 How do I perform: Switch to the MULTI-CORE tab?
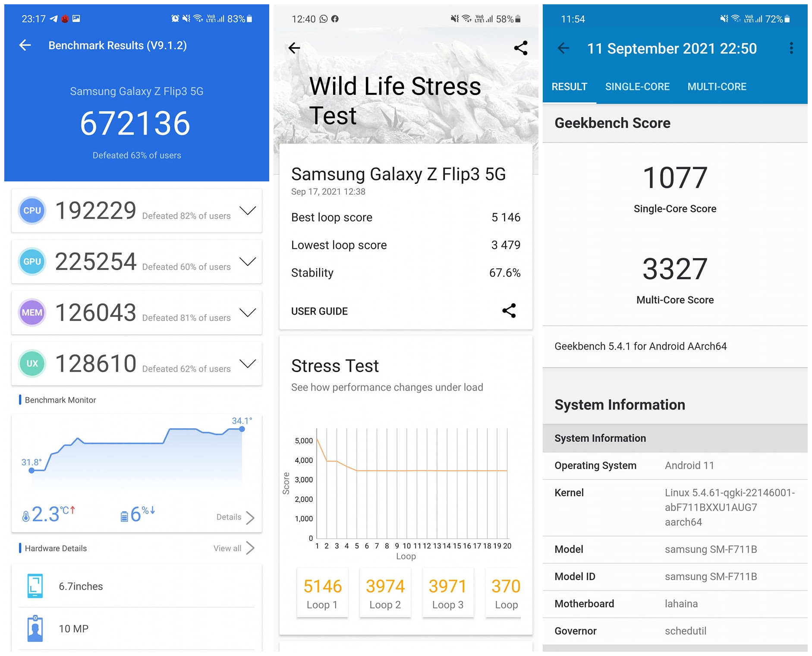[717, 87]
